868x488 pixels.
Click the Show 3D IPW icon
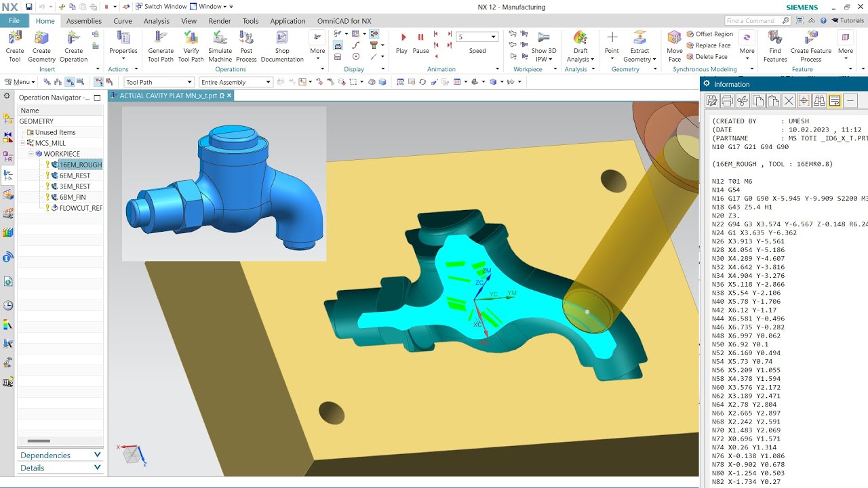544,46
